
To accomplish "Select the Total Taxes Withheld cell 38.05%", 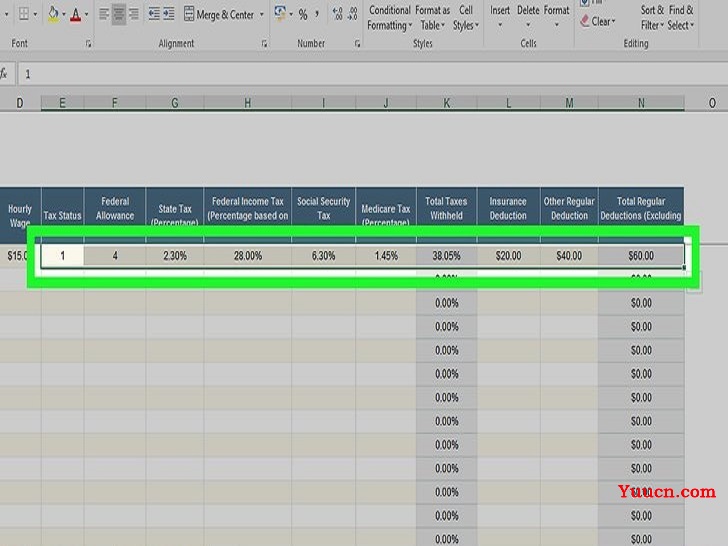I will [446, 256].
